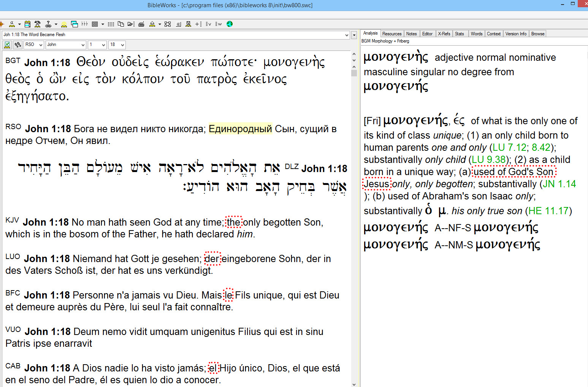Click the question mark link icon
Screen dimensions: 588x387
(48, 24)
